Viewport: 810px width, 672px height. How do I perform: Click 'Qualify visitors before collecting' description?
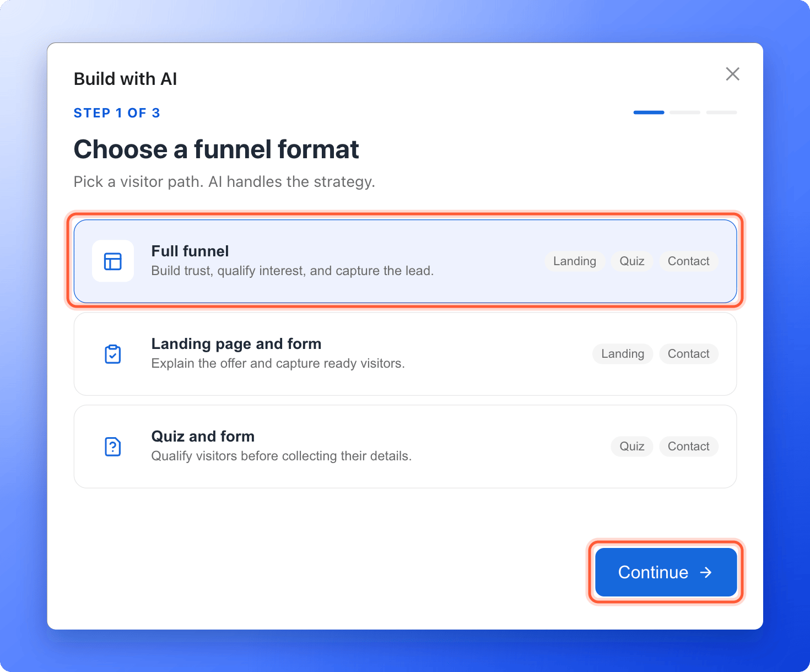pos(282,456)
